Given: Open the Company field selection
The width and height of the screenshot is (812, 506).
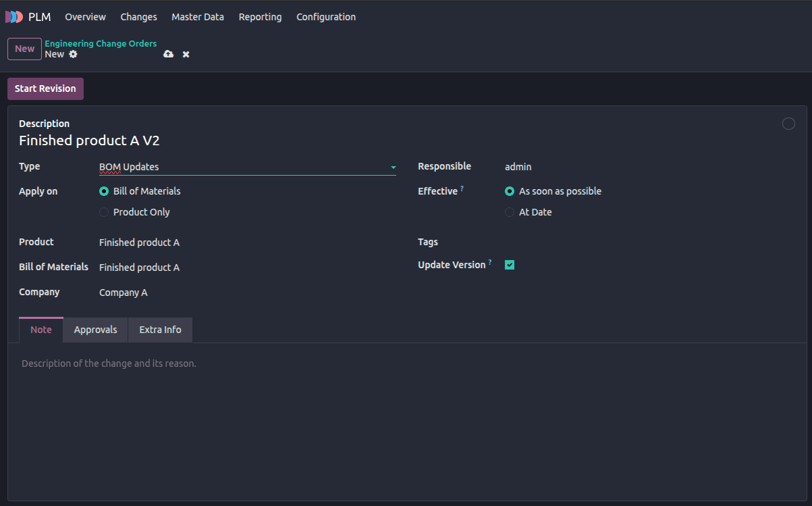Looking at the screenshot, I should click(247, 293).
